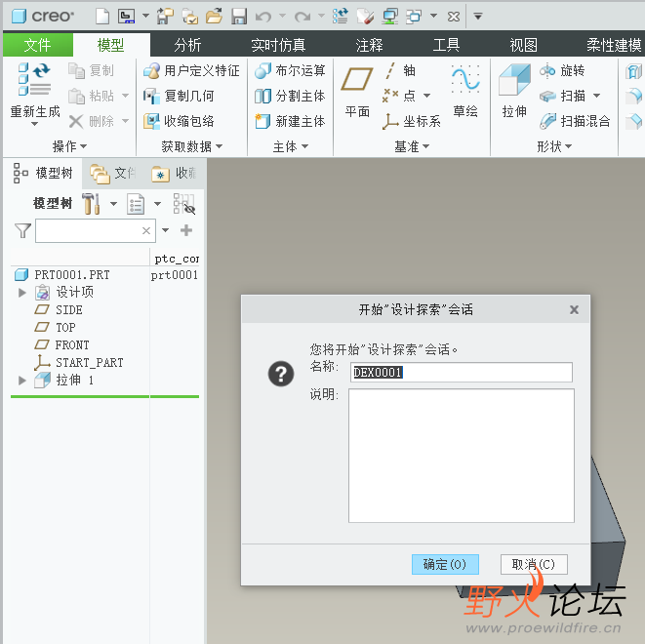Image resolution: width=645 pixels, height=644 pixels.
Task: Open the 扫描 tool dropdown arrow
Action: [x=596, y=96]
